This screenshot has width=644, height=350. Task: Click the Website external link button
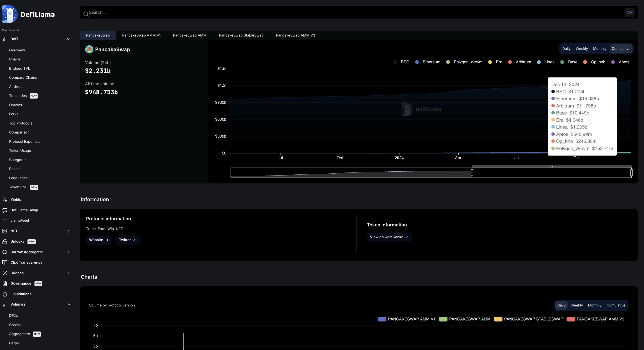pos(98,240)
